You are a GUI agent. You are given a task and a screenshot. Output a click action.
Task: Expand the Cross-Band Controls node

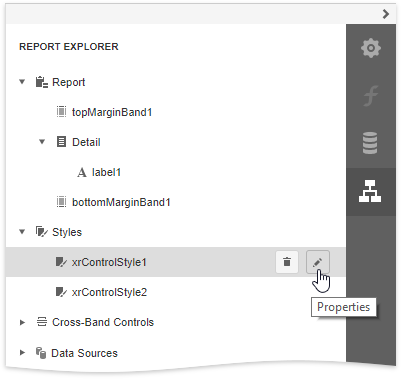coord(22,322)
